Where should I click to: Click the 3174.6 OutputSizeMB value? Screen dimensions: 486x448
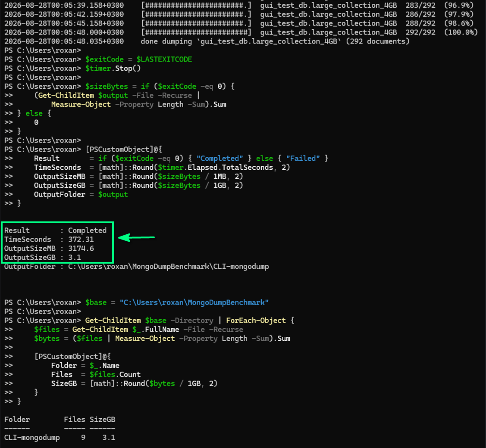pyautogui.click(x=81, y=248)
